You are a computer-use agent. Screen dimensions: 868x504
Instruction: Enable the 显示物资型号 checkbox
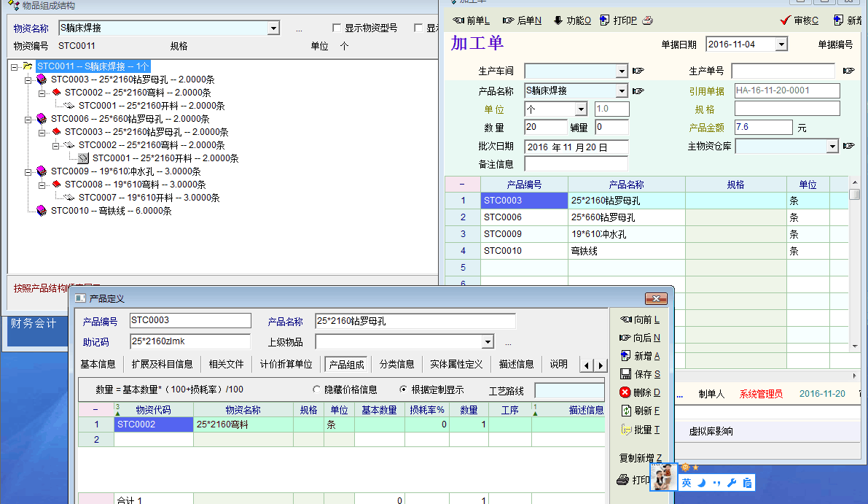(337, 28)
